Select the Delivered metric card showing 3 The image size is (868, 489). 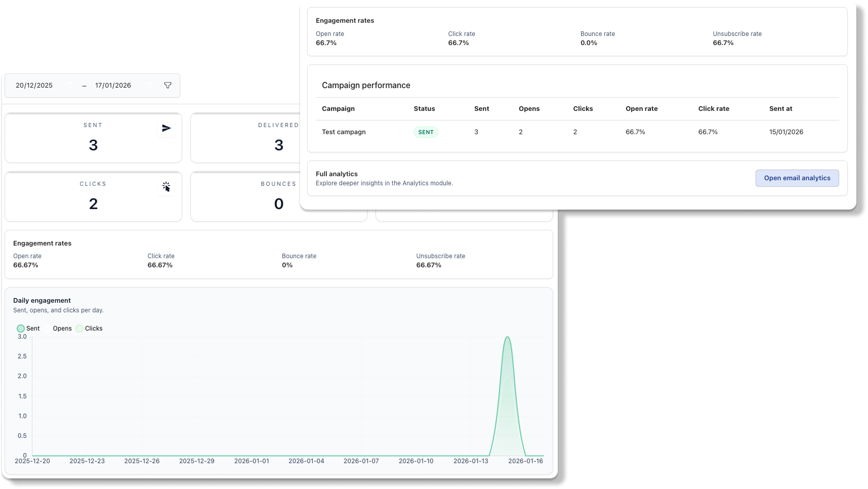point(278,138)
